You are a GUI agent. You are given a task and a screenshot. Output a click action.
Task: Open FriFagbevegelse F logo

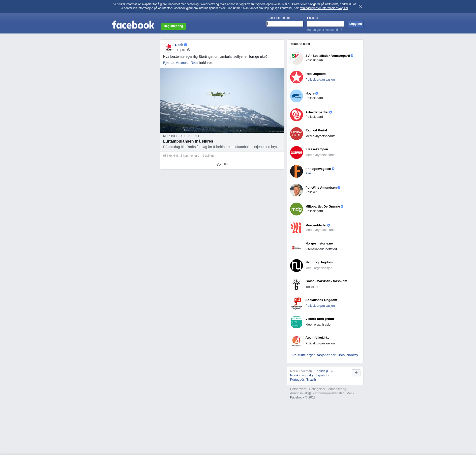click(297, 171)
